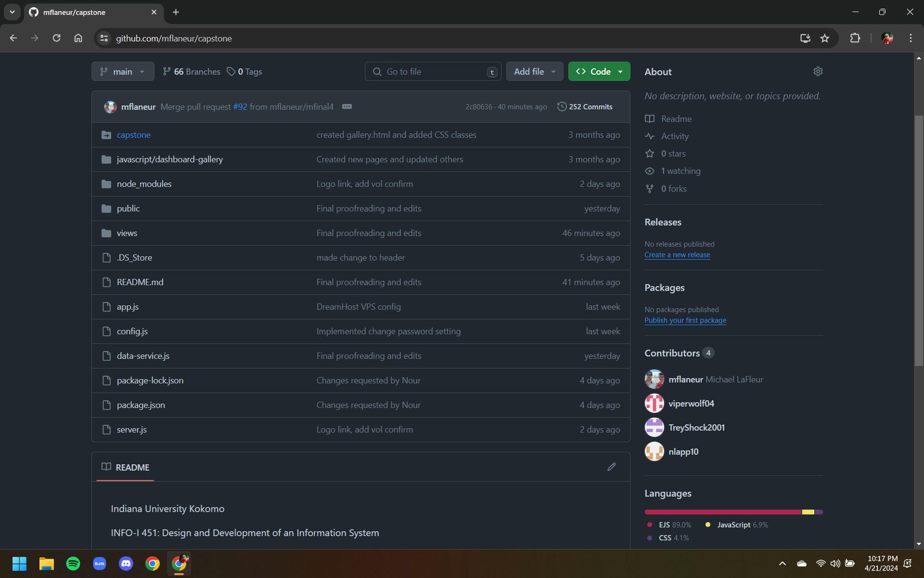Open the green Code dropdown
The image size is (924, 578).
[x=599, y=71]
